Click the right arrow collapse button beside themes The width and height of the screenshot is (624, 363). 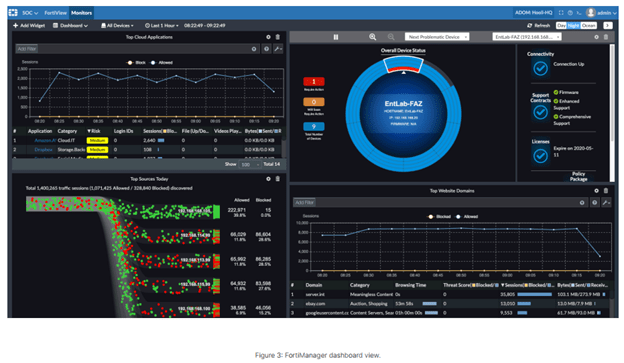[x=608, y=25]
